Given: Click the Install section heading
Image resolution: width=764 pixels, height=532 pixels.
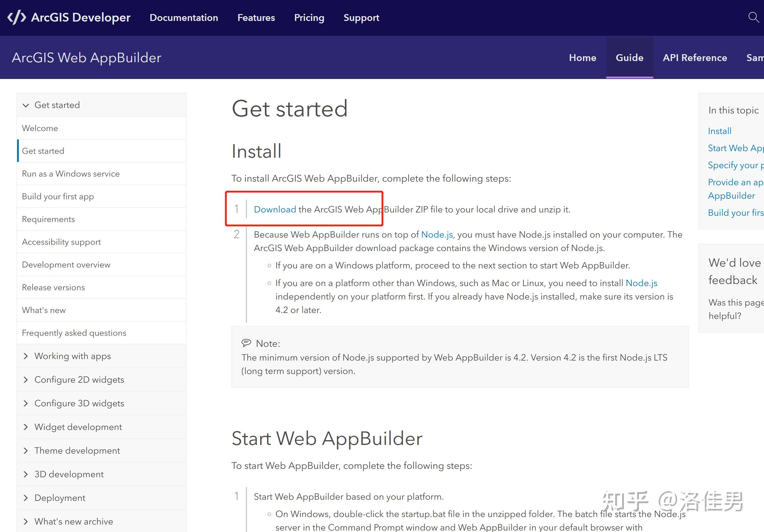Looking at the screenshot, I should coord(257,151).
